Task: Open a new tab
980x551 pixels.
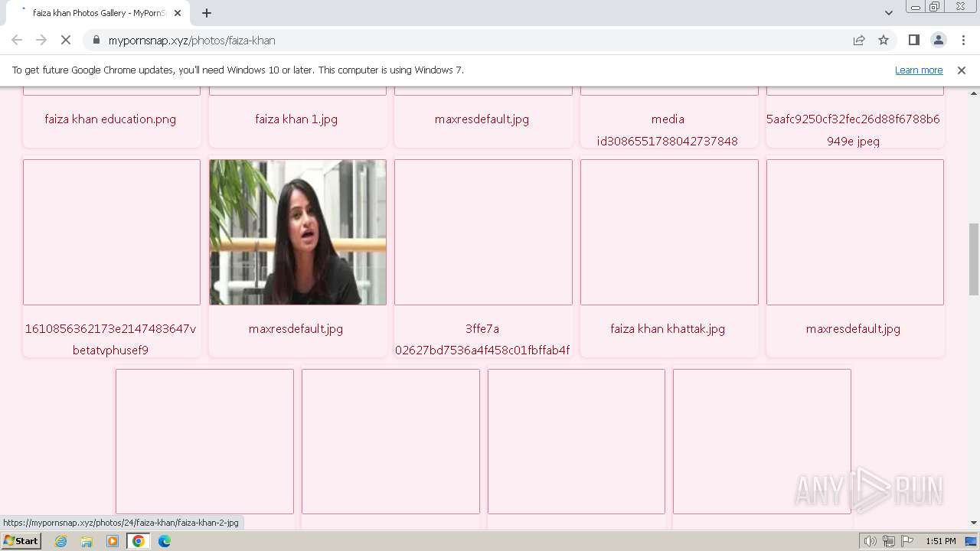Action: click(207, 13)
